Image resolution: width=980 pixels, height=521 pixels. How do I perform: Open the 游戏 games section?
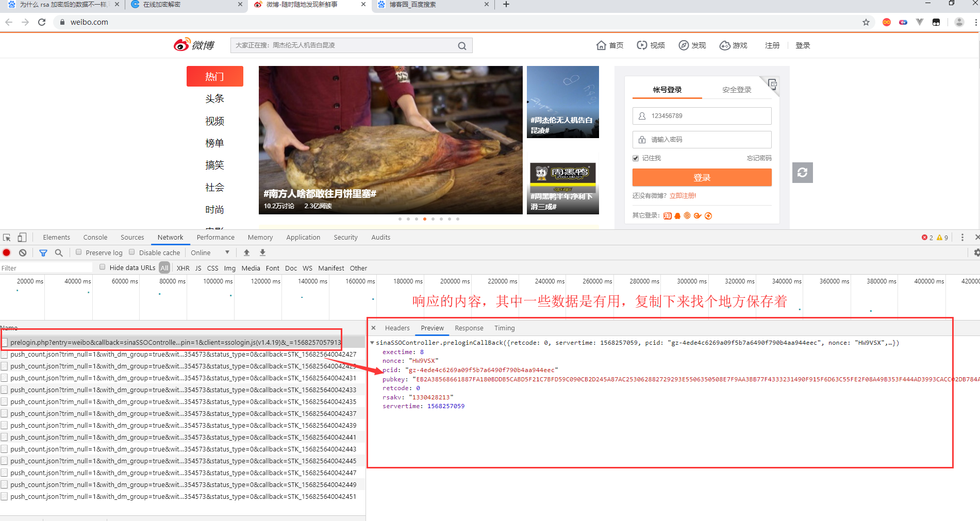pyautogui.click(x=733, y=45)
